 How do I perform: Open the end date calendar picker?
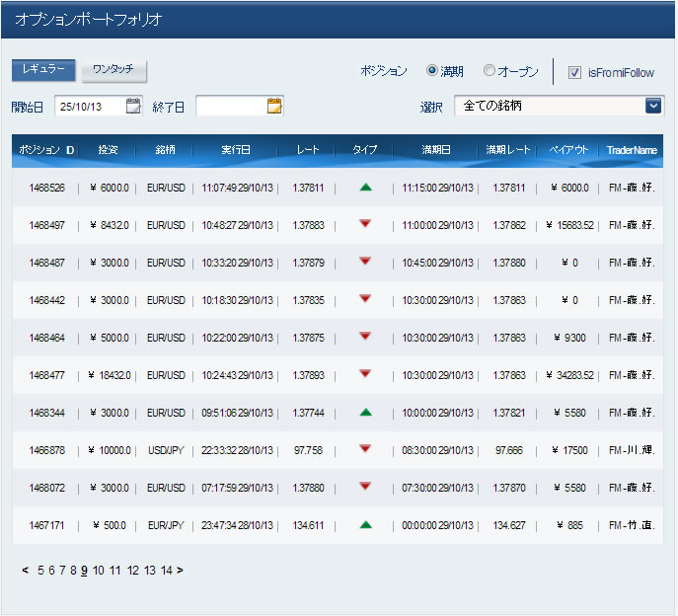pyautogui.click(x=274, y=106)
